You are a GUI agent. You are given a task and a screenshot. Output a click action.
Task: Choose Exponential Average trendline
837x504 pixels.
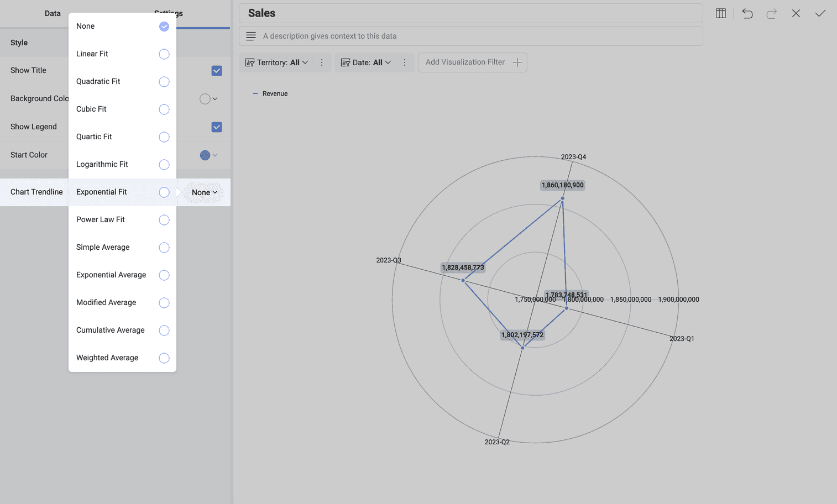pyautogui.click(x=122, y=275)
